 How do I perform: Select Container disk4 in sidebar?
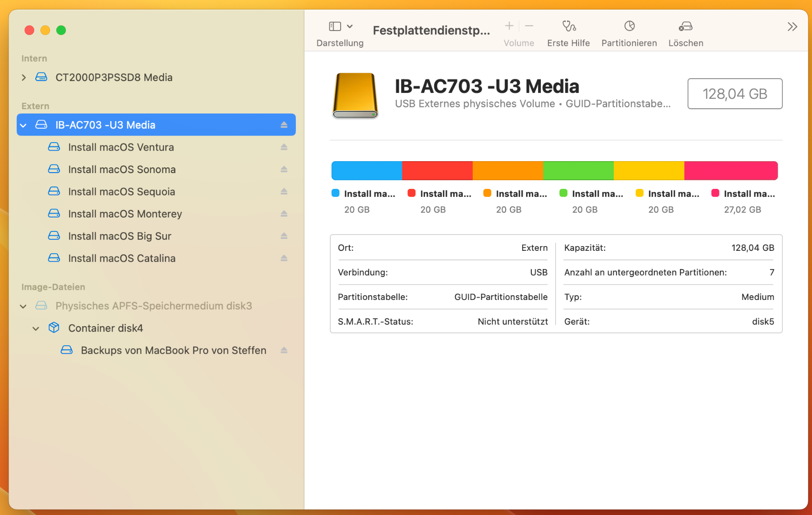pyautogui.click(x=156, y=328)
